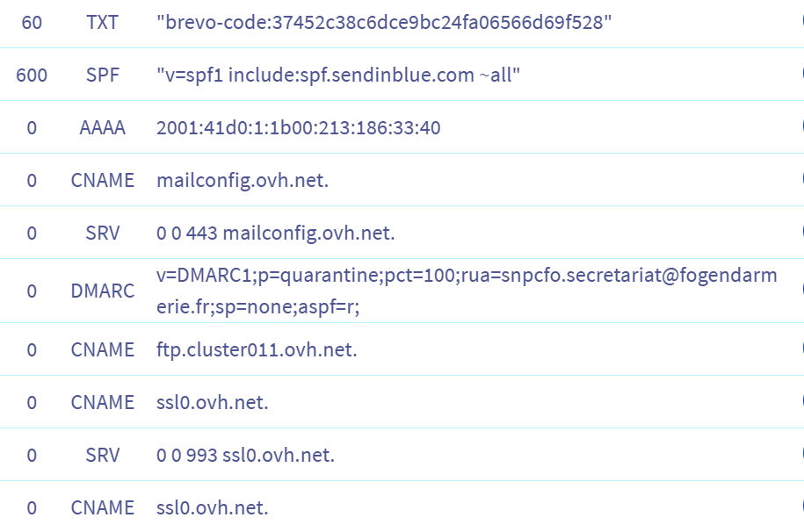Open the actions button on the ftp.cluster011 CNAME row

(x=801, y=349)
